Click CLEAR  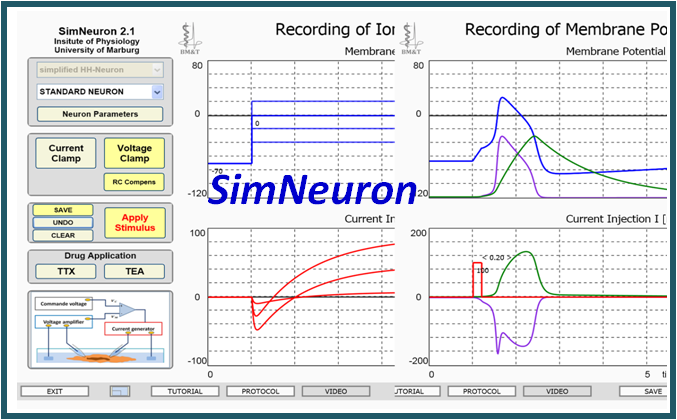tap(63, 235)
